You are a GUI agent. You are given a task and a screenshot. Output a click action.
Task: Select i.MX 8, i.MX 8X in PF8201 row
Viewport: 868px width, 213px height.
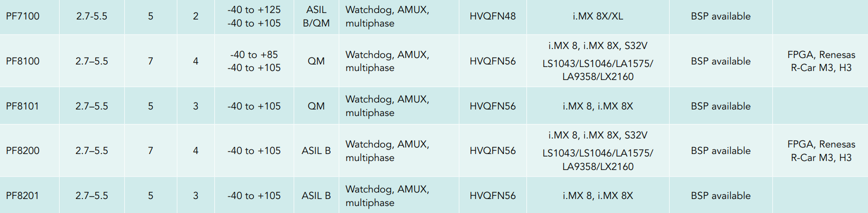click(x=598, y=195)
